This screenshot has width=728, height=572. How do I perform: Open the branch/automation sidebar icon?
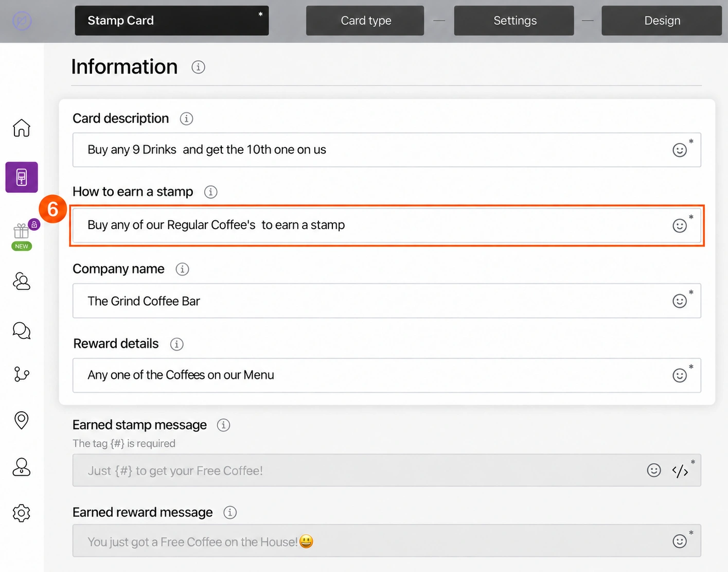[x=22, y=374]
